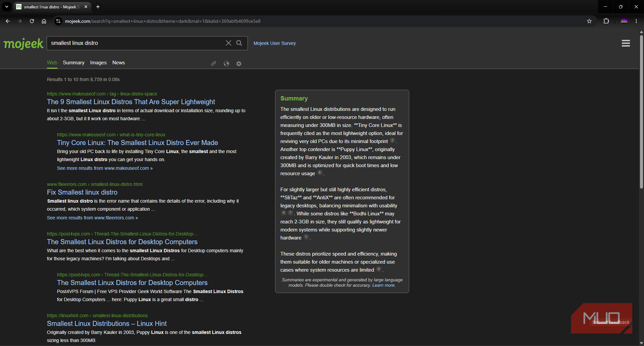Select the smallest linux distro browser tab
Screen dimensions: 644x346
click(52, 7)
